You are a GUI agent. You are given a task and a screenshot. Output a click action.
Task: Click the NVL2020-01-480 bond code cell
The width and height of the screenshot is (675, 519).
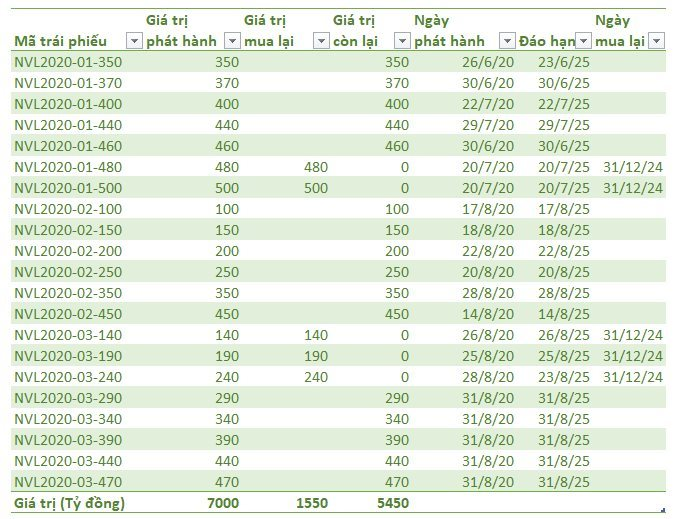[x=68, y=166]
